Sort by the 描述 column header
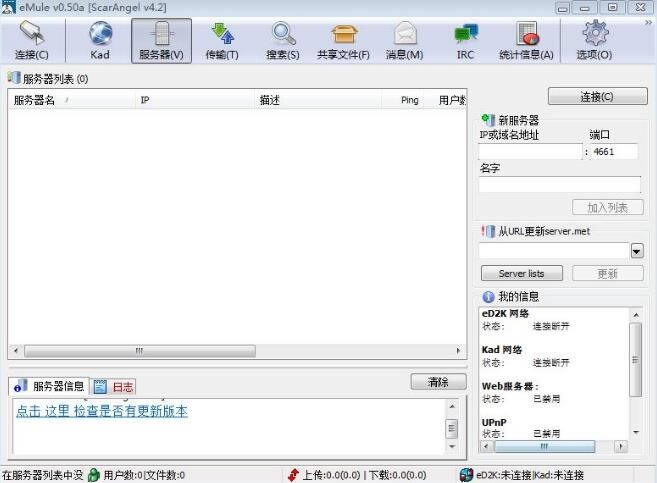 pyautogui.click(x=318, y=100)
